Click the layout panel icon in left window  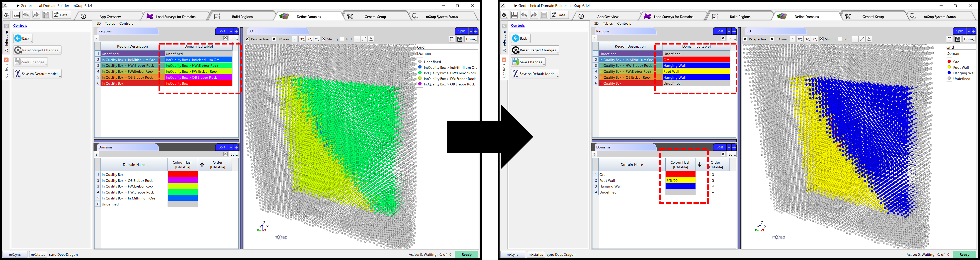tap(17, 15)
